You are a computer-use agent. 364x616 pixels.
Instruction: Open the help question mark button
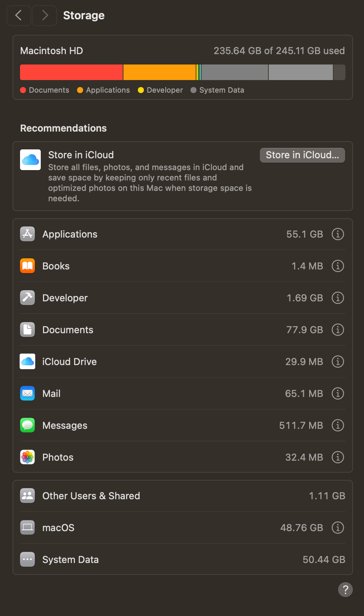point(345,589)
